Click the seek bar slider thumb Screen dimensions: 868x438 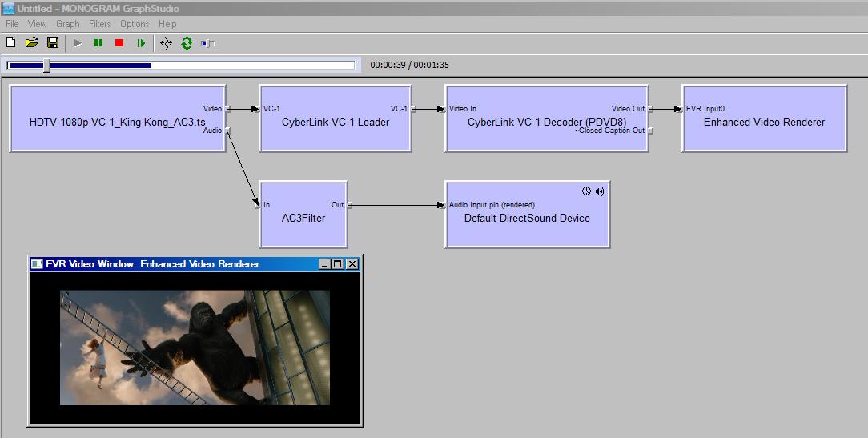[x=47, y=66]
